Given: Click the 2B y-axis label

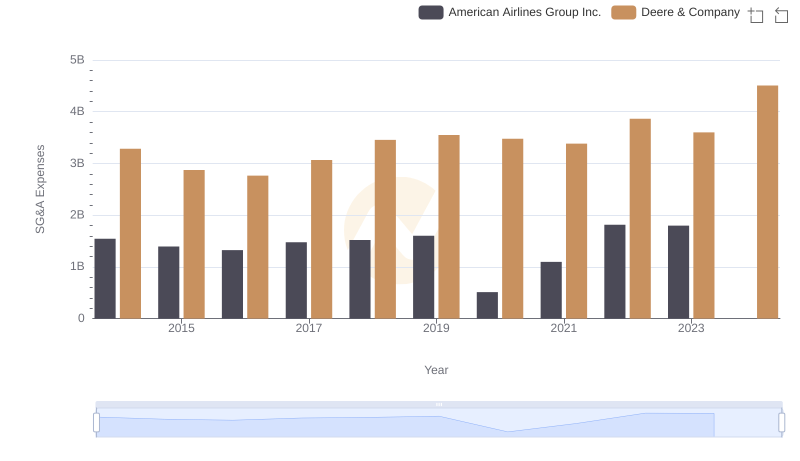Looking at the screenshot, I should click(x=77, y=215).
